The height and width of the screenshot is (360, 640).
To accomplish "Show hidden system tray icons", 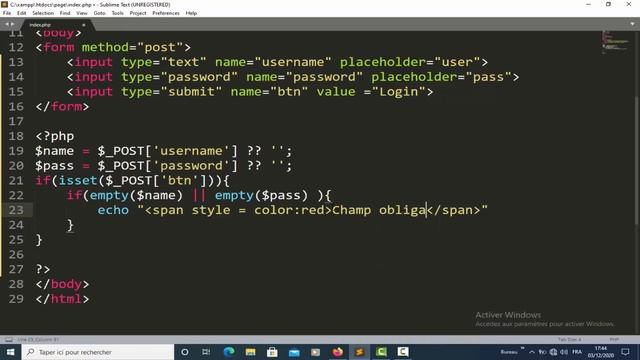I will [532, 352].
